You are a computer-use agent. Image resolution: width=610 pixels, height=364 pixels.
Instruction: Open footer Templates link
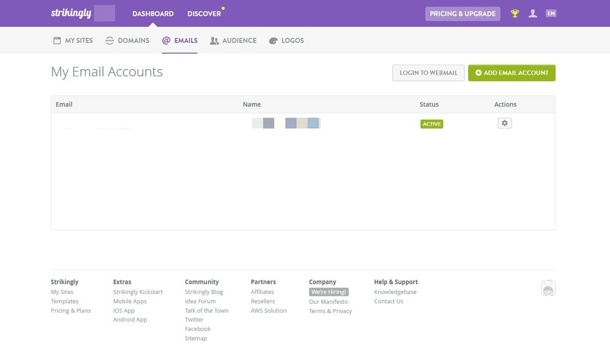(x=65, y=301)
